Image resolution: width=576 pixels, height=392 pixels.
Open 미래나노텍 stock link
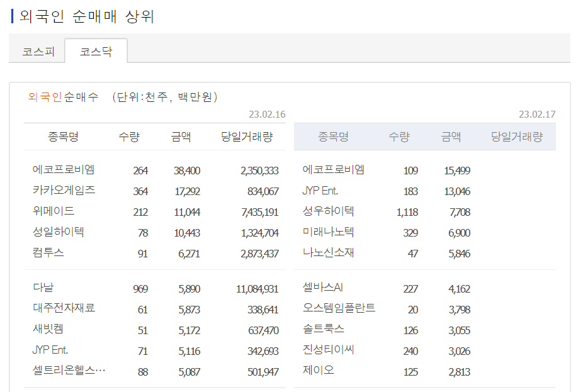point(329,232)
